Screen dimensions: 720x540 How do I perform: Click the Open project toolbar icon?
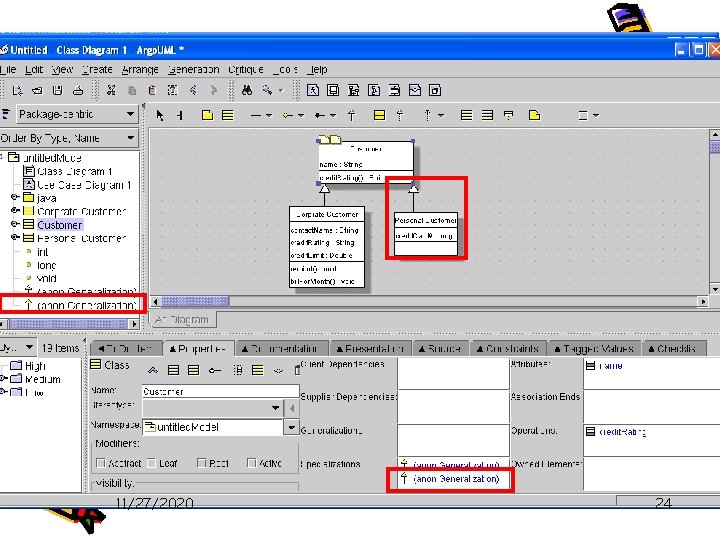coord(37,90)
